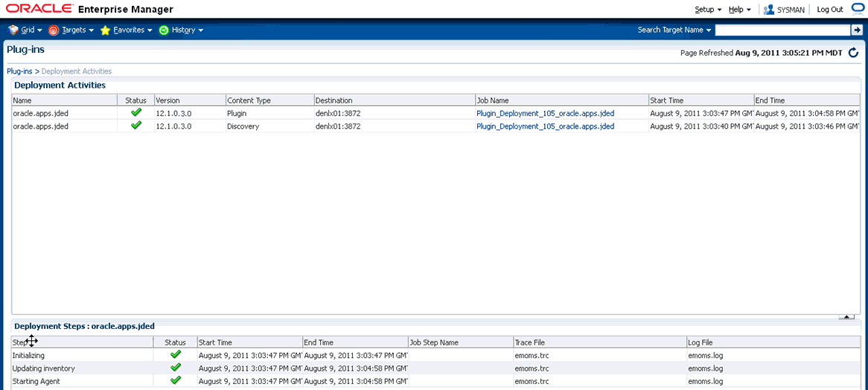The image size is (868, 390).
Task: Click the Favorites star icon
Action: click(x=105, y=31)
